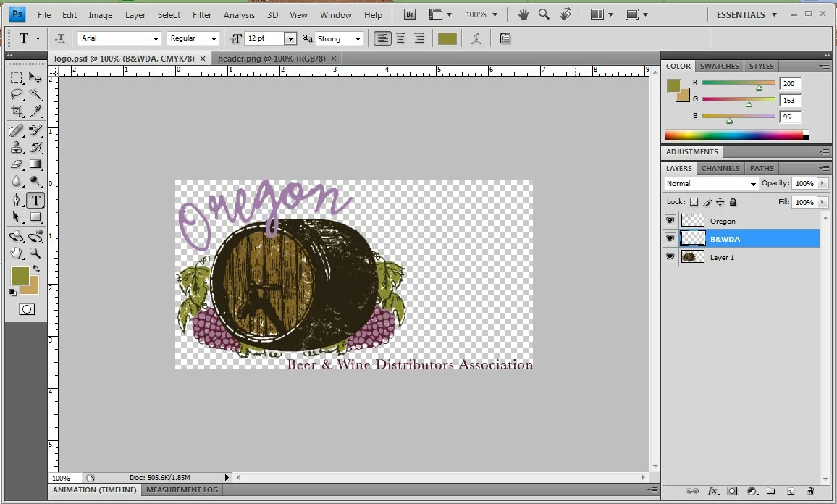Select the Layer 1 thumbnail
The image size is (837, 504).
(x=692, y=257)
